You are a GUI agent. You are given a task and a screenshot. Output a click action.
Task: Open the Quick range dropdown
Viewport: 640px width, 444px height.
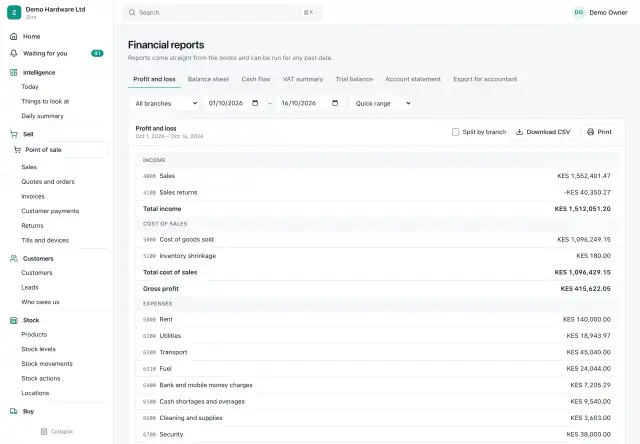pyautogui.click(x=382, y=103)
